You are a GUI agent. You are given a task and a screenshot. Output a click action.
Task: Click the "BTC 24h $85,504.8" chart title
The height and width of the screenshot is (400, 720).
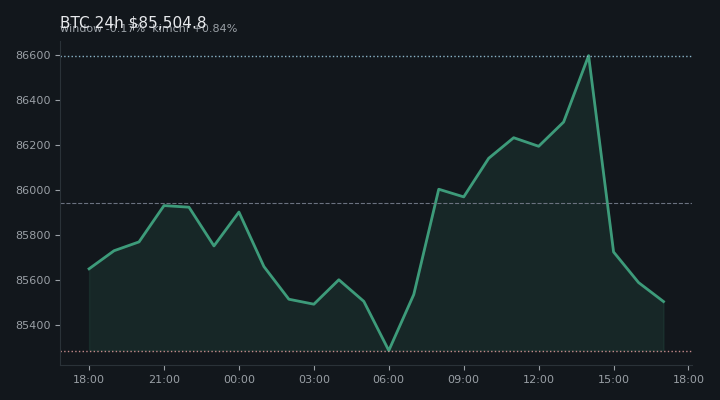pyautogui.click(x=133, y=22)
